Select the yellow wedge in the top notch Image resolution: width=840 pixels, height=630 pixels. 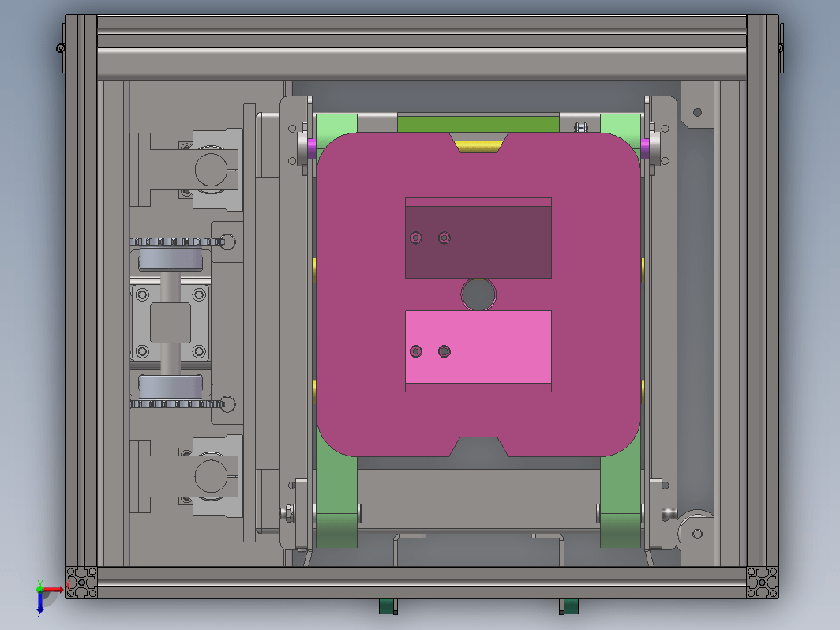coord(478,146)
